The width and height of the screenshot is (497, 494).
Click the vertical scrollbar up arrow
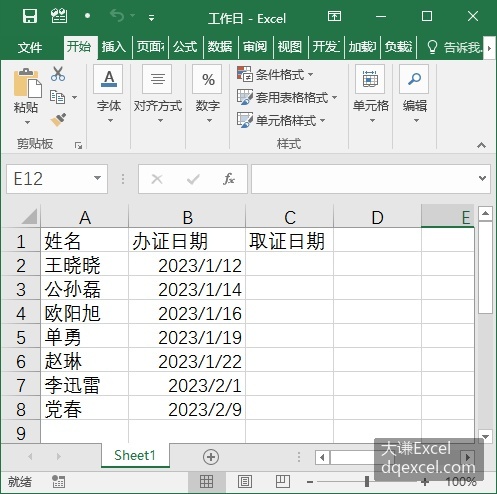485,213
